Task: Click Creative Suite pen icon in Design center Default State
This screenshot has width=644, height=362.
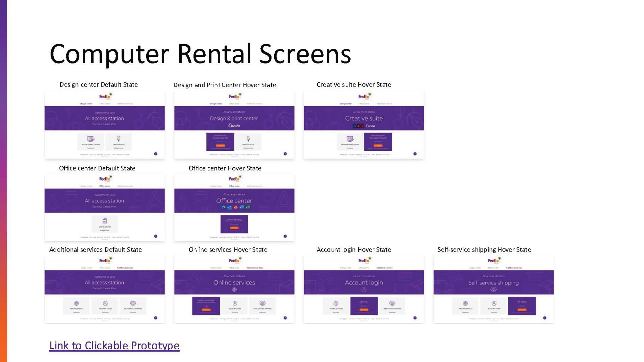Action: [x=118, y=139]
